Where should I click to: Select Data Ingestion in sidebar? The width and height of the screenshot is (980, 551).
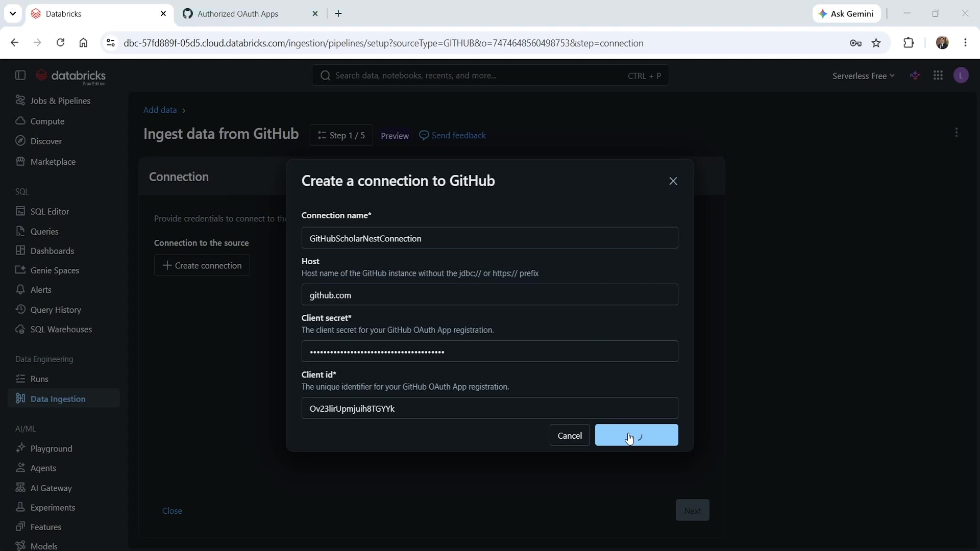point(64,398)
